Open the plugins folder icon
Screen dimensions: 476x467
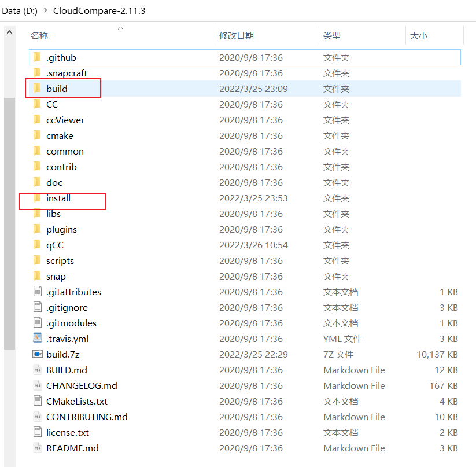click(x=38, y=229)
